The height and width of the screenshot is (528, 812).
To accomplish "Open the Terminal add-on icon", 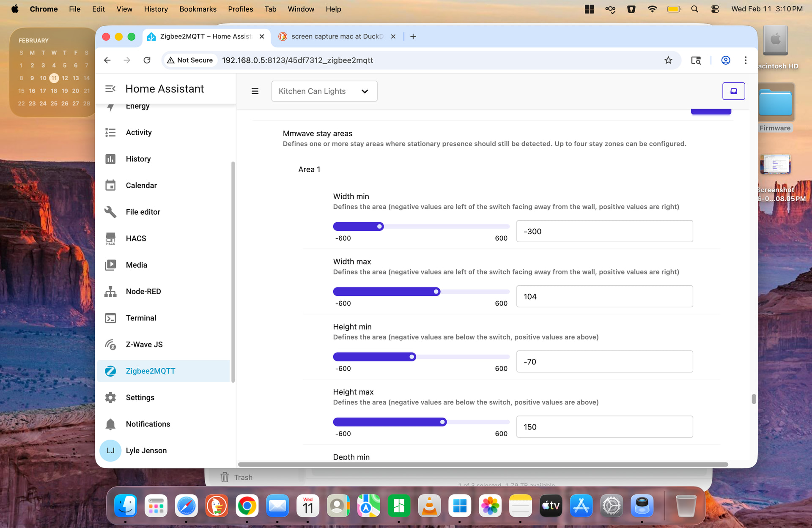I will click(110, 318).
